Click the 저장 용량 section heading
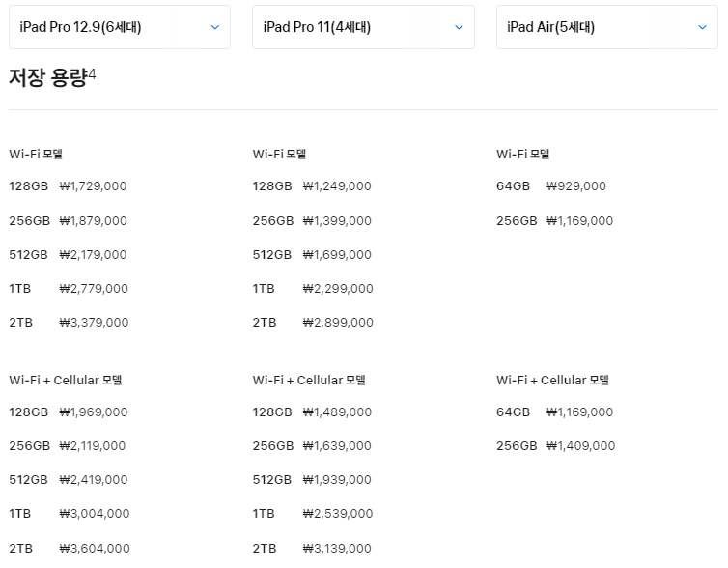The width and height of the screenshot is (728, 568). (48, 77)
